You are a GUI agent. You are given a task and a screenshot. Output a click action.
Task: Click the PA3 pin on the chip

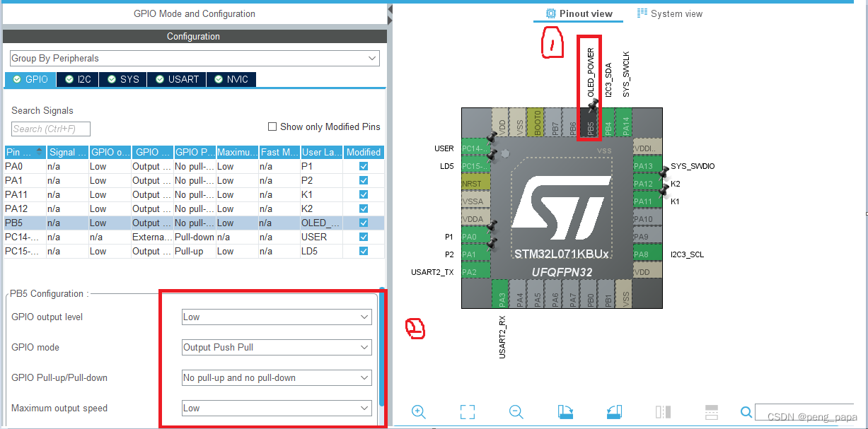click(501, 294)
